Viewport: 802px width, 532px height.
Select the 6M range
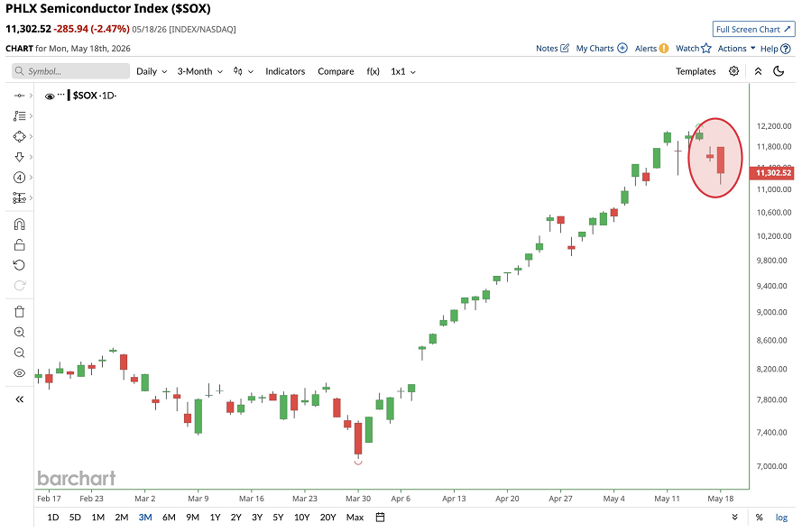click(169, 518)
